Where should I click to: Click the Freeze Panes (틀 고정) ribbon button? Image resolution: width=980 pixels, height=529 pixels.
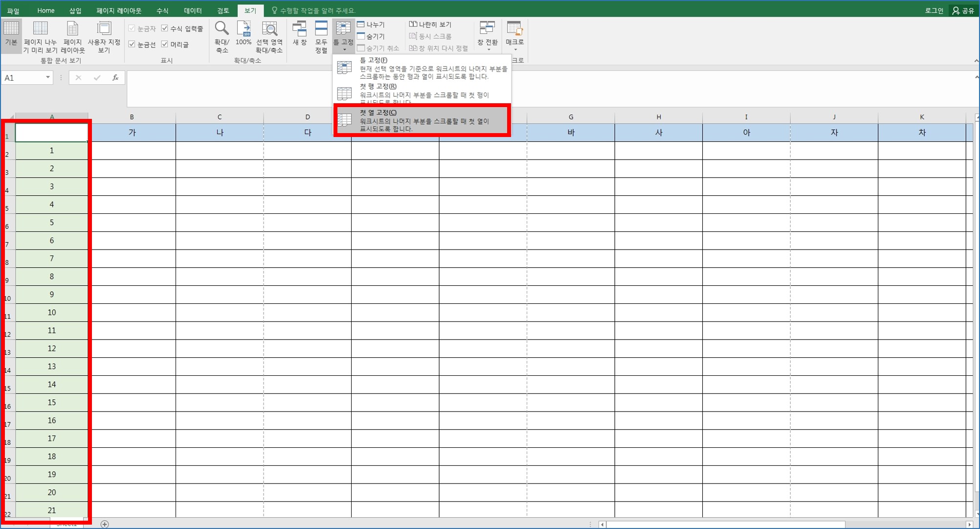pyautogui.click(x=343, y=36)
